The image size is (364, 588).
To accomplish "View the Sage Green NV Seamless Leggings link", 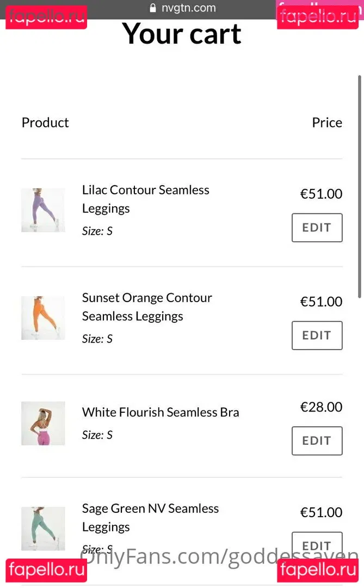I will tap(150, 517).
